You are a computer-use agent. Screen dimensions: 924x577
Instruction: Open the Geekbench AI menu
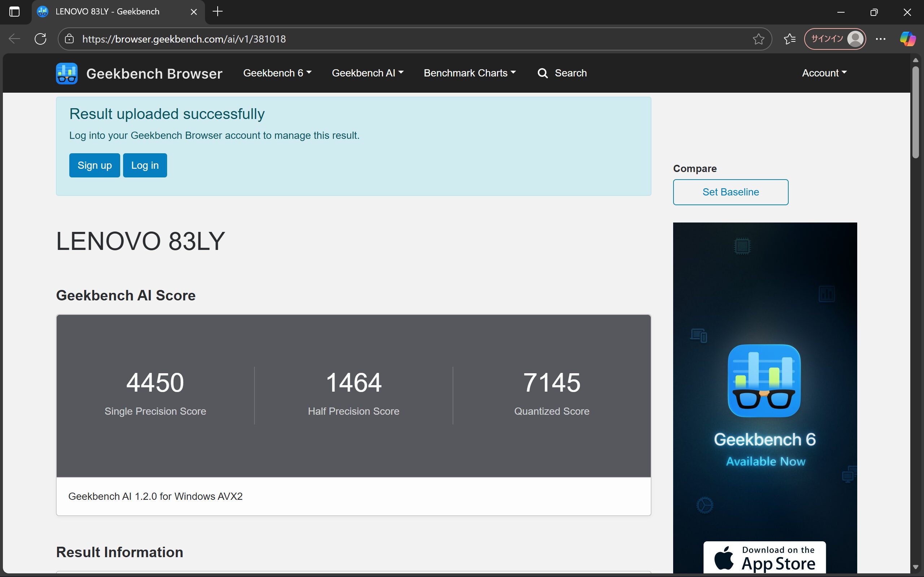point(367,73)
